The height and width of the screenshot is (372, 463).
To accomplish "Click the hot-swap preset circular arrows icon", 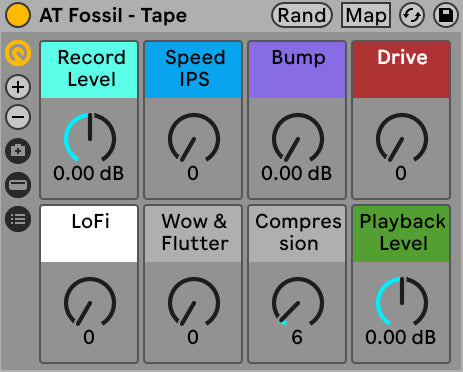I will click(x=412, y=15).
